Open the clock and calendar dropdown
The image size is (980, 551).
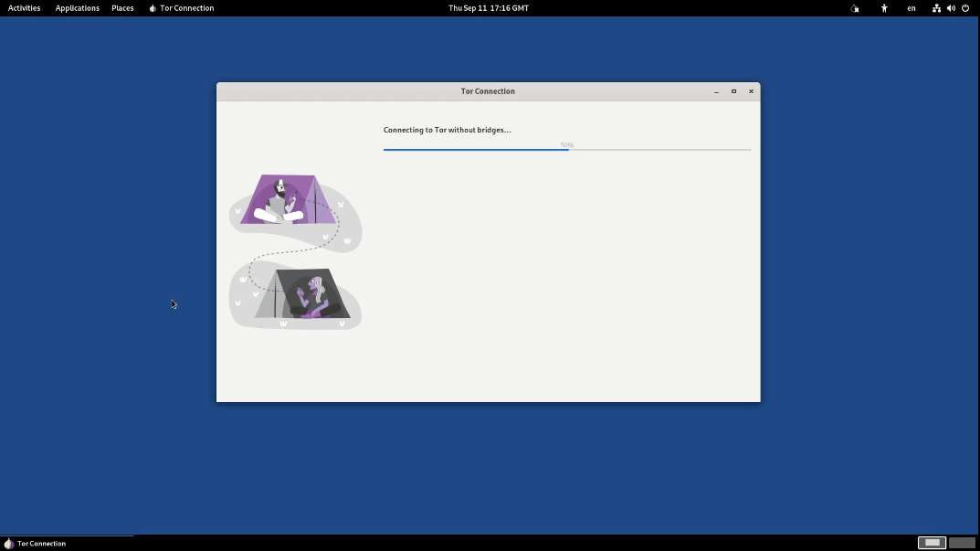pyautogui.click(x=488, y=8)
